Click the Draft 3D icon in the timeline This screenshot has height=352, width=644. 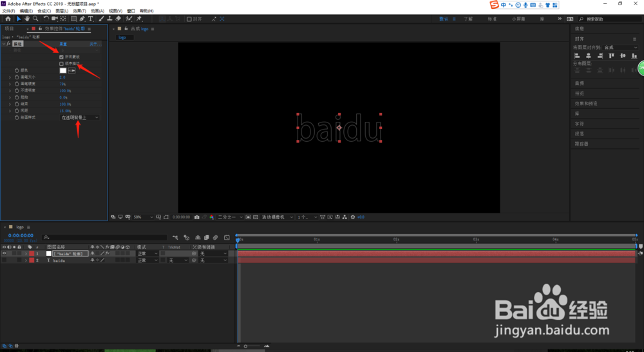point(187,237)
